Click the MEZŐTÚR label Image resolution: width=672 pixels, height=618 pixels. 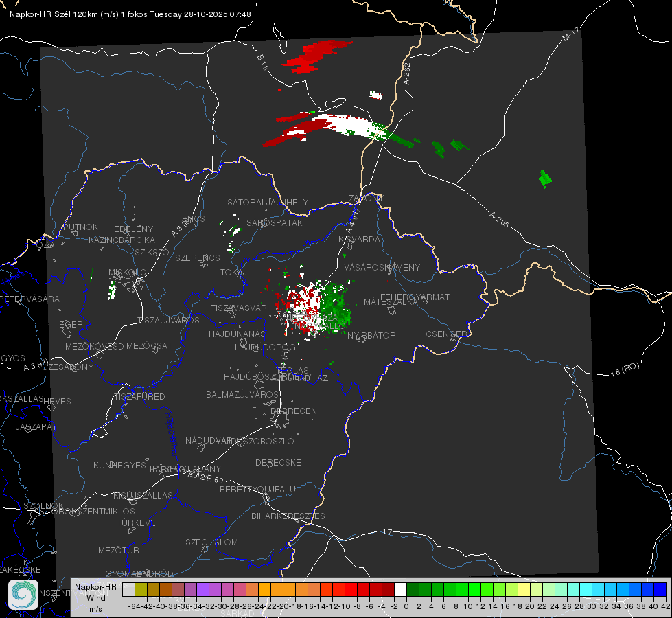[x=119, y=551]
